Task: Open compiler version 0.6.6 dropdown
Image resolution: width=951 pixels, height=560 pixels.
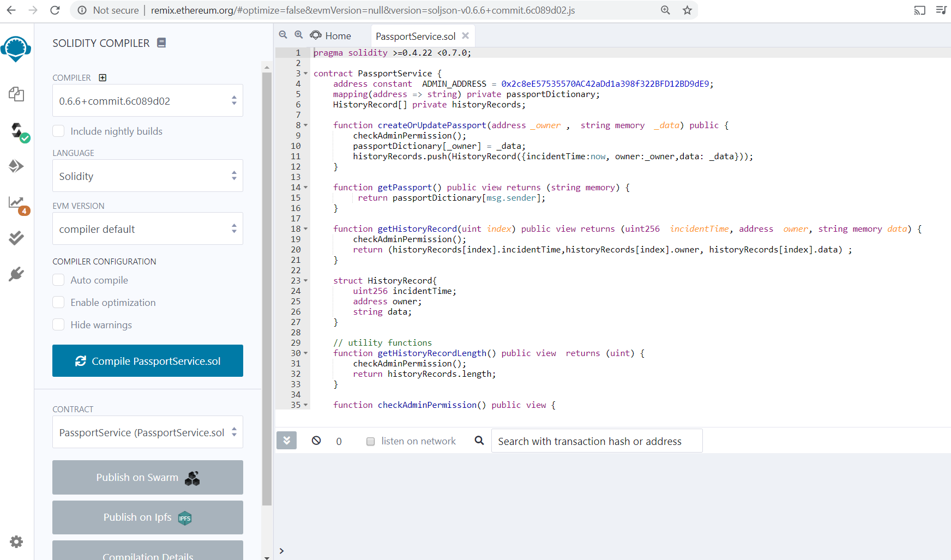Action: 147,101
